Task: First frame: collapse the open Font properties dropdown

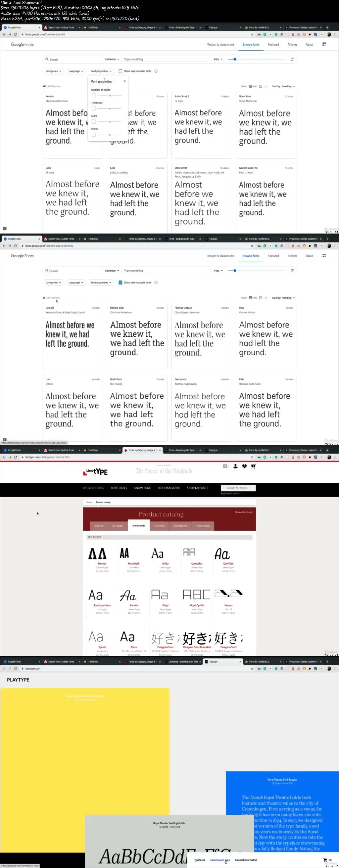Action: tap(101, 71)
